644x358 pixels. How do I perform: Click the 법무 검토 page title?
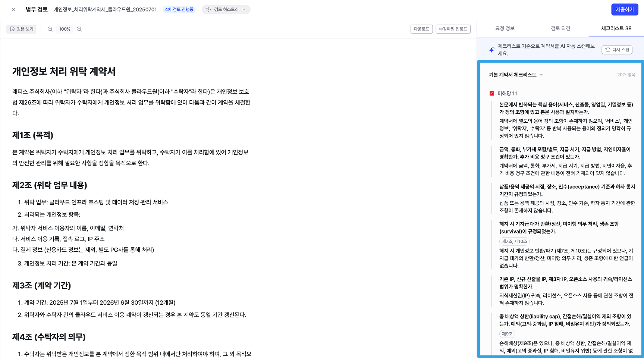[37, 10]
